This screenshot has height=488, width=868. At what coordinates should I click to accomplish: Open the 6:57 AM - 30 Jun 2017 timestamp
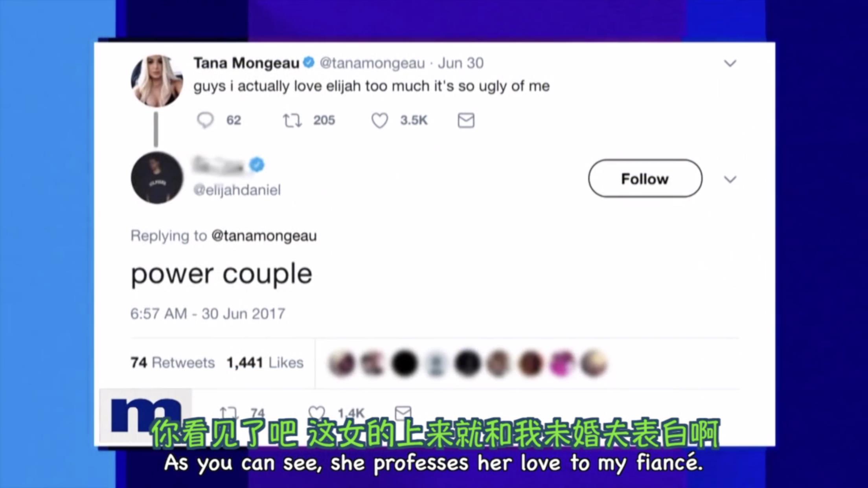tap(208, 314)
